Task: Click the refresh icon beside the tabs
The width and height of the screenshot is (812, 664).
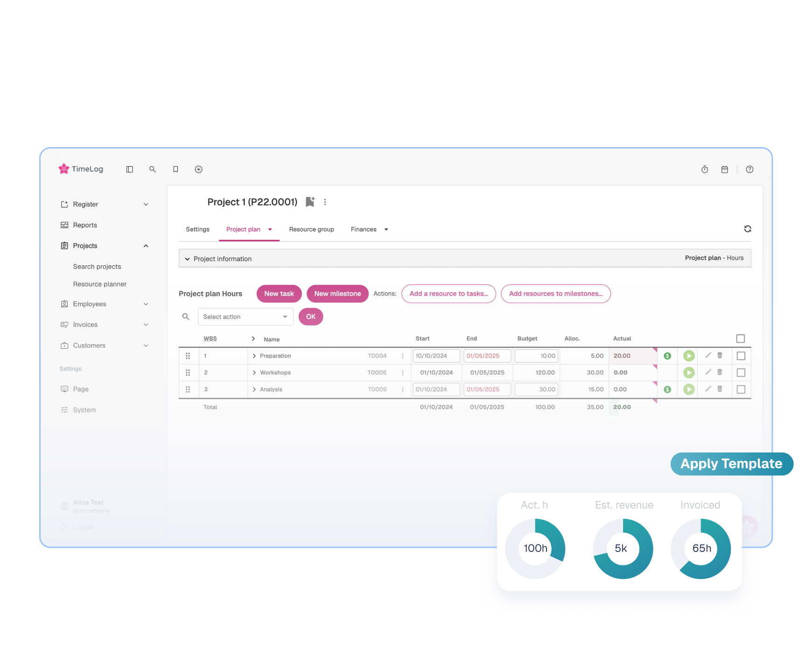Action: 747,229
